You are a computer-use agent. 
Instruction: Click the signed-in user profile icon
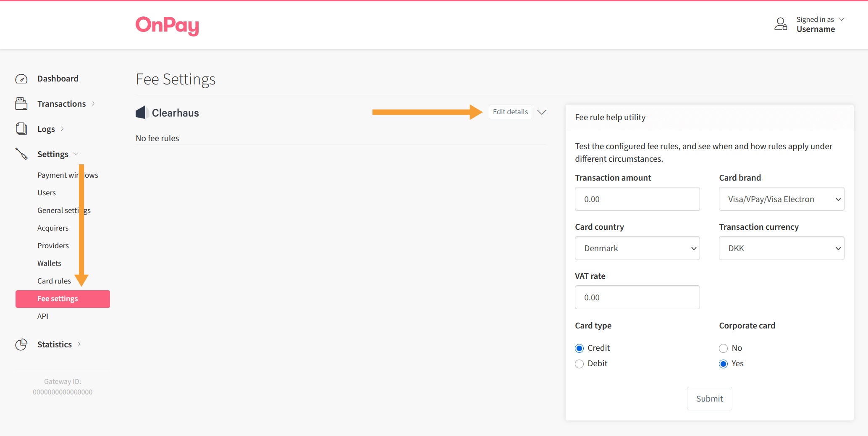pos(781,24)
